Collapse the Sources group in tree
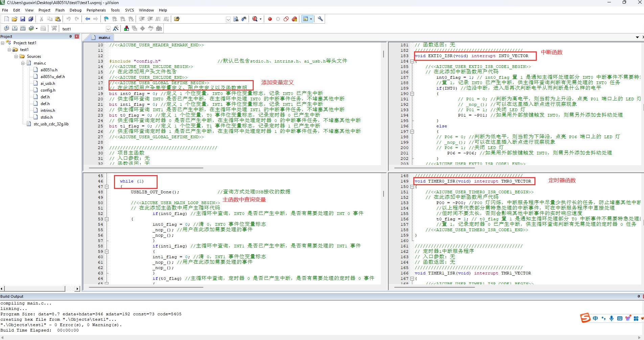The width and height of the screenshot is (644, 340). point(16,56)
